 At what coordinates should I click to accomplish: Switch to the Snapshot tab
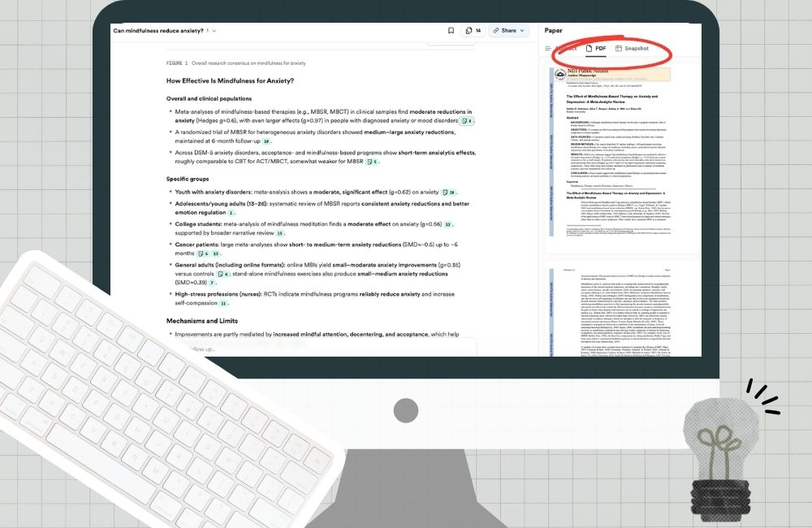click(x=632, y=49)
